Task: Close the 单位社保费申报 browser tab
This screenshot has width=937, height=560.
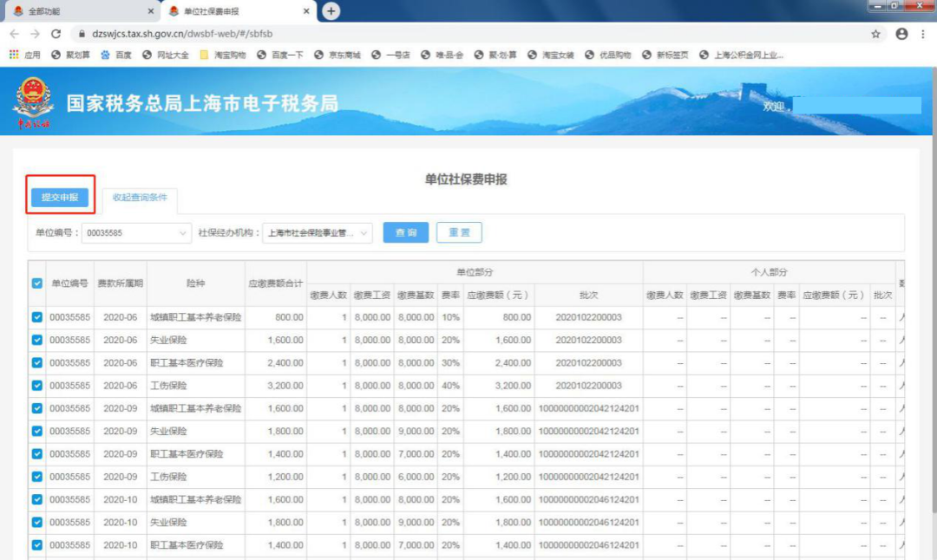Action: click(306, 10)
